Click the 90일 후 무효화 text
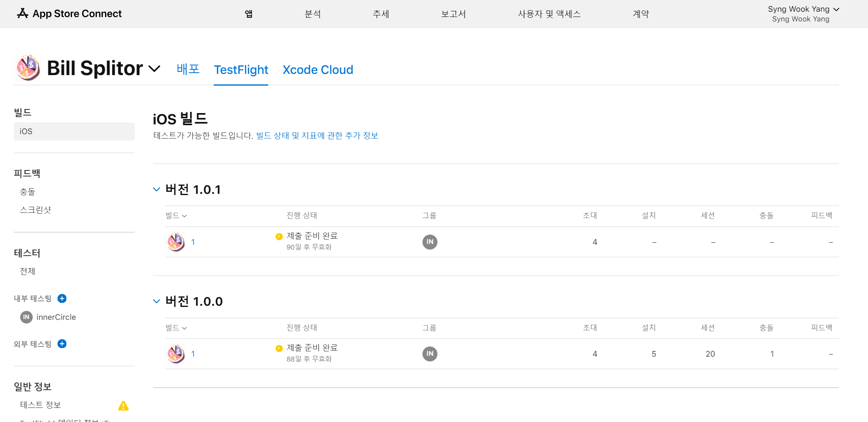This screenshot has width=868, height=422. pos(309,247)
